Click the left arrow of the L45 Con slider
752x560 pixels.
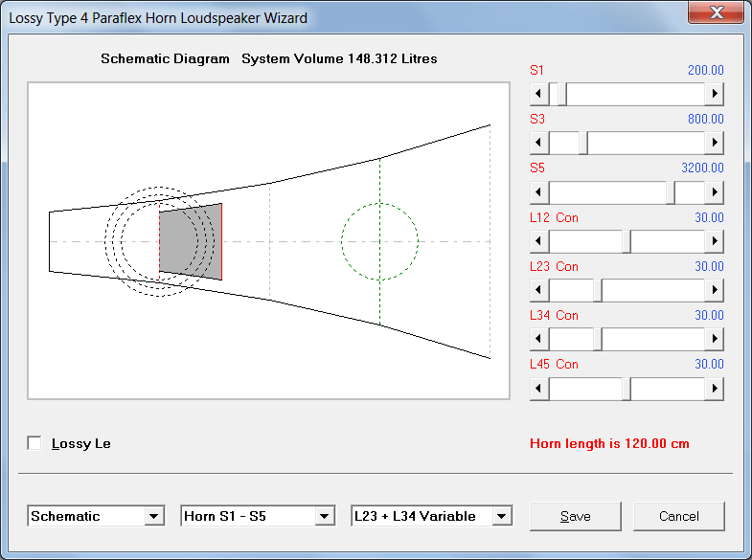[x=539, y=388]
